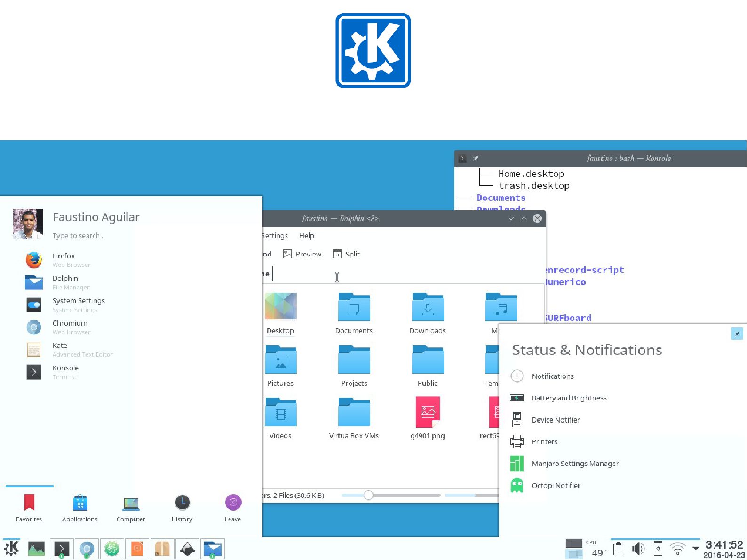The width and height of the screenshot is (747, 560).
Task: Switch to the Computer tab
Action: point(131,508)
